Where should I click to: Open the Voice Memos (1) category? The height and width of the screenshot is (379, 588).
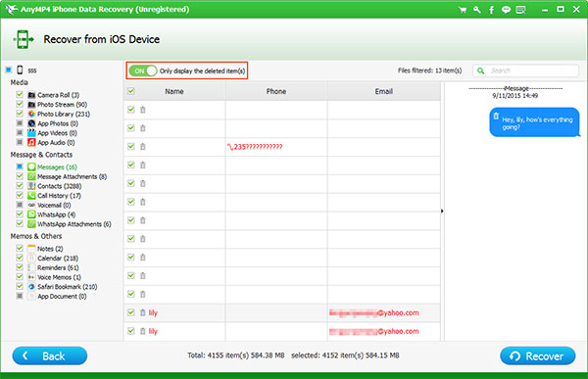coord(59,277)
